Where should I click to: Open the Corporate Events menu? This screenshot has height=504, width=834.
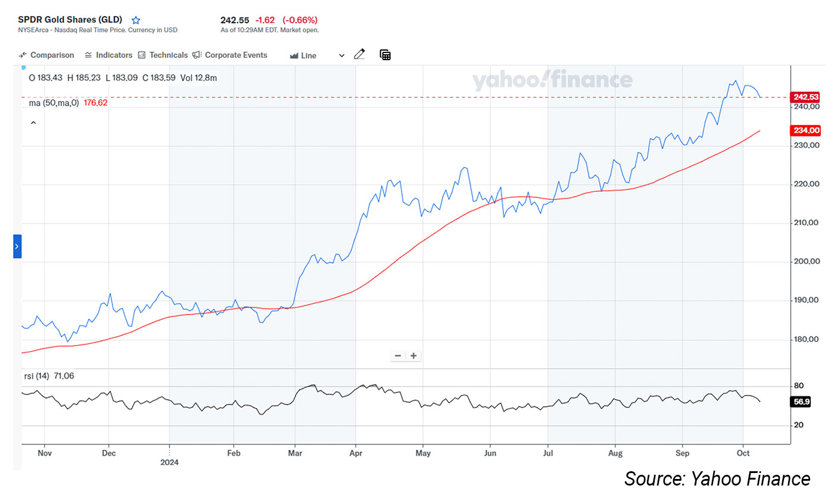[236, 55]
